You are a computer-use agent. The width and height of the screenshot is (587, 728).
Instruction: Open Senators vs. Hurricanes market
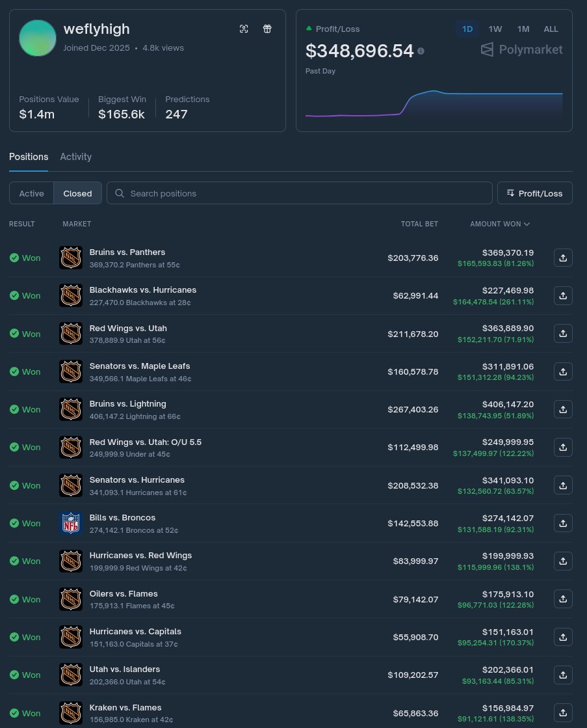click(x=137, y=479)
